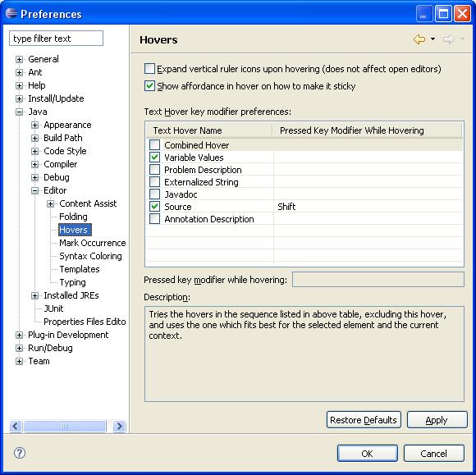Click the back navigation arrow icon
Screen dimensions: 476x475
point(419,39)
